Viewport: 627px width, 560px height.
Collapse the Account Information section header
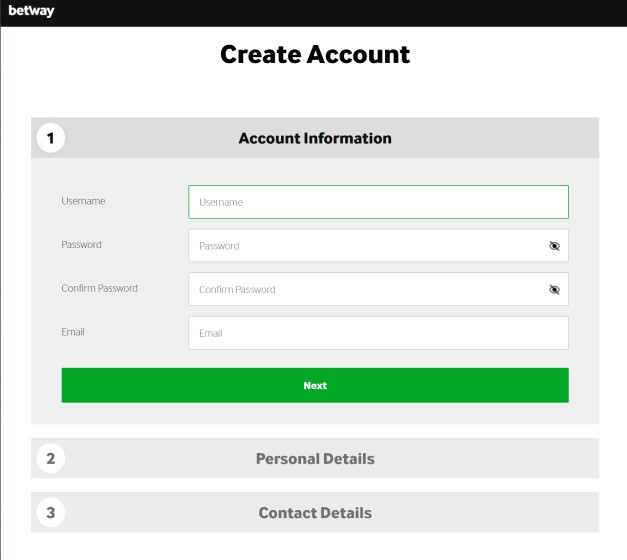tap(315, 138)
